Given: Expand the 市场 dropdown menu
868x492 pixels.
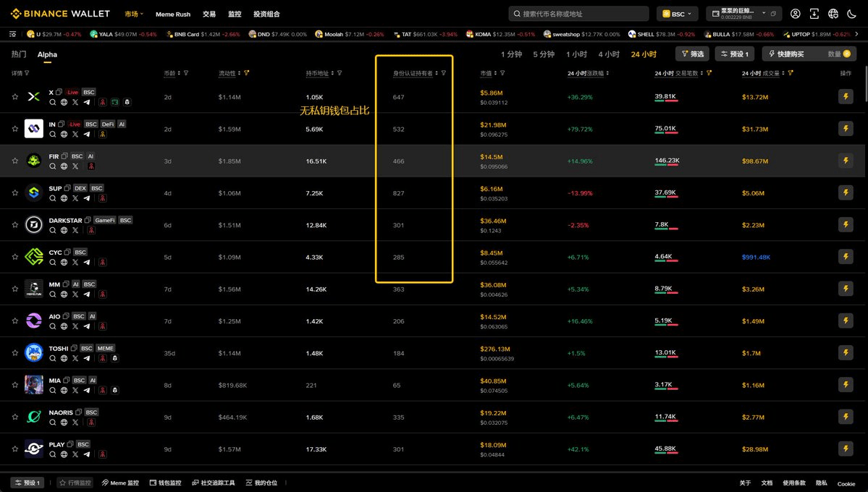Looking at the screenshot, I should [x=134, y=14].
